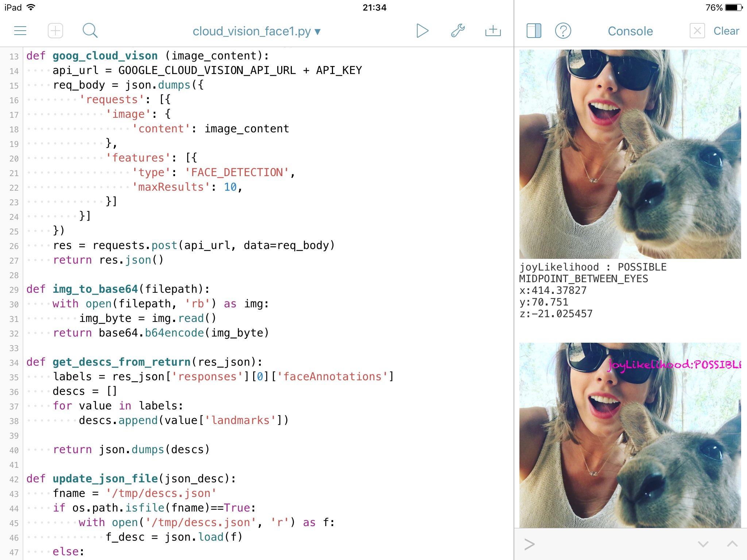The width and height of the screenshot is (747, 560).
Task: Toggle the split-view panel layout icon
Action: click(x=534, y=31)
